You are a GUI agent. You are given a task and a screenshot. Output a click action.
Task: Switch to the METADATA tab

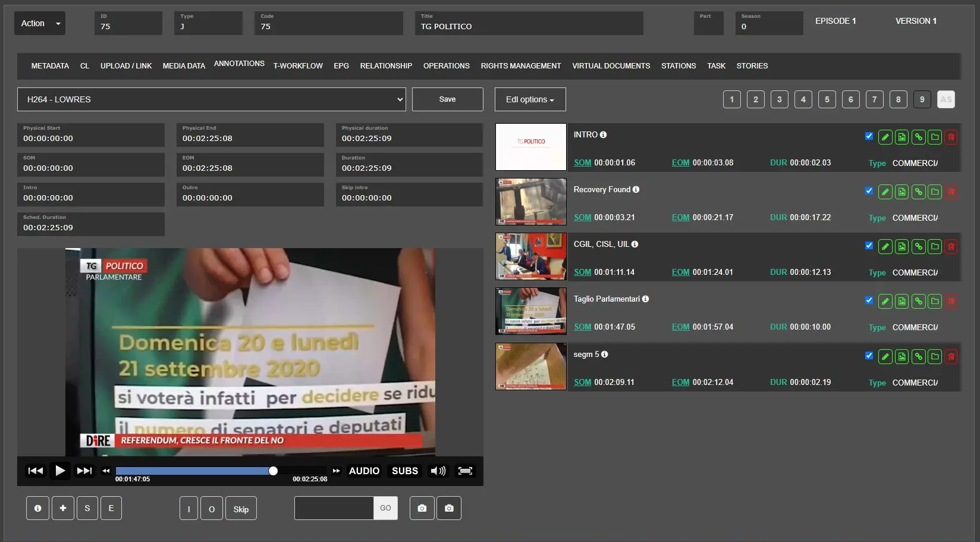[50, 66]
